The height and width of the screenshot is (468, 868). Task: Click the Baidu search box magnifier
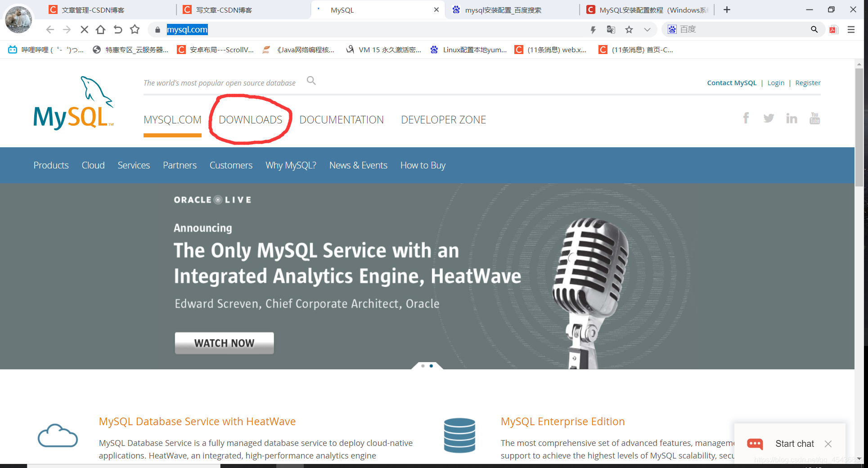pos(814,30)
